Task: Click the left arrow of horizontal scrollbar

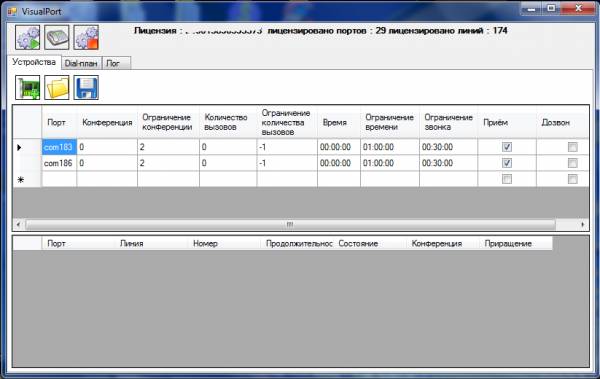Action: point(19,224)
